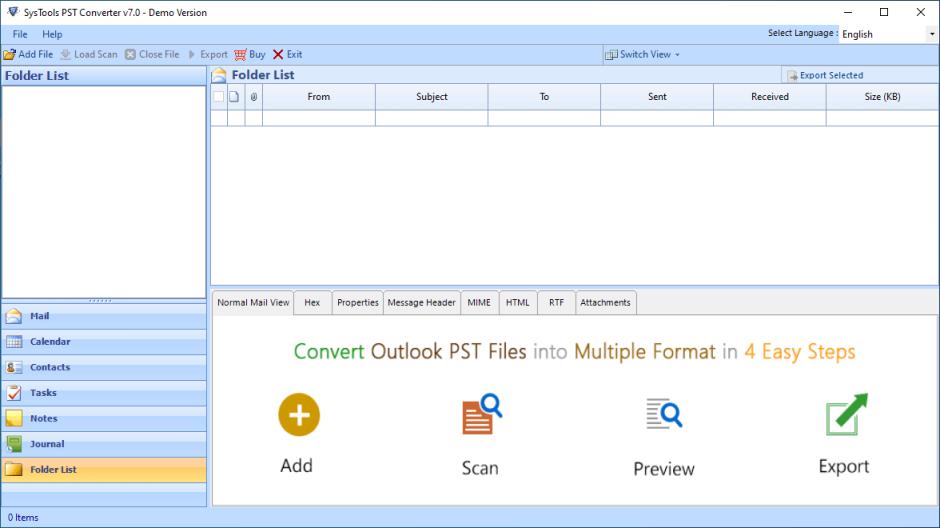Click the 'Preview' step label text

pyautogui.click(x=664, y=469)
